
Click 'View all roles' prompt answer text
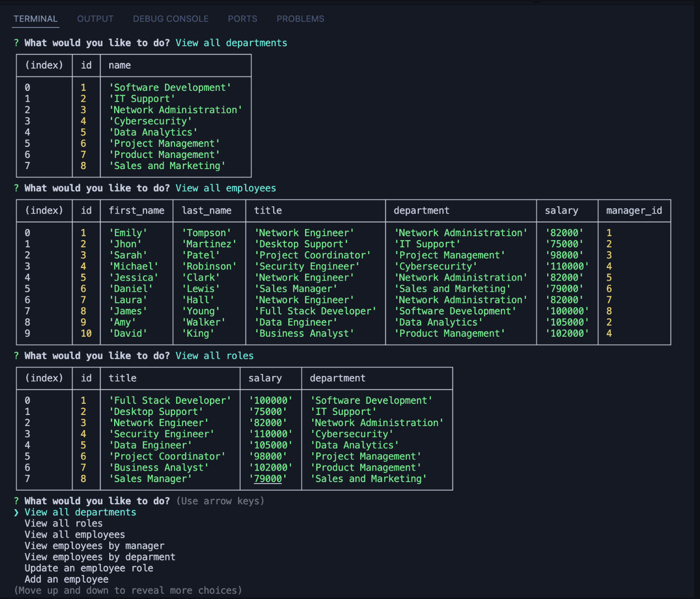pos(215,356)
